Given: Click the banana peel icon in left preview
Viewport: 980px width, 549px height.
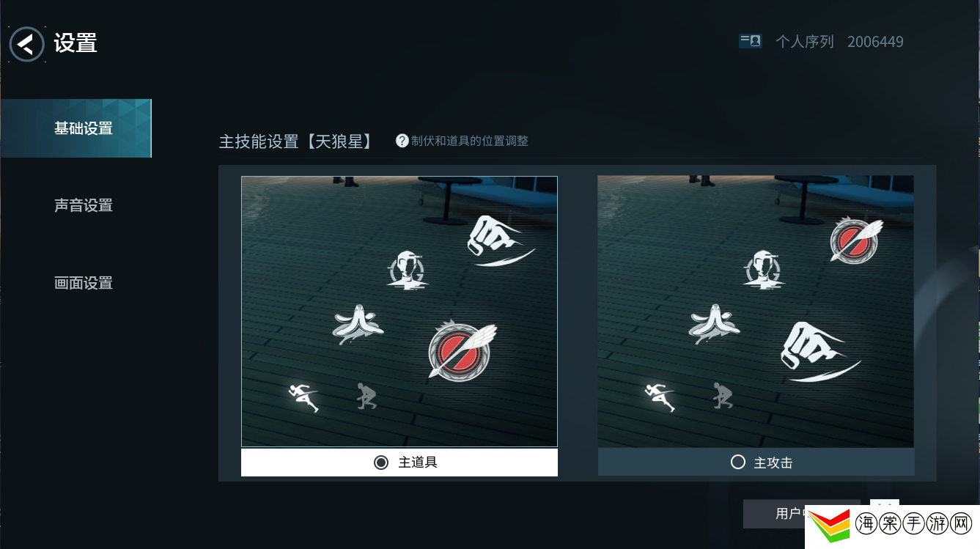Looking at the screenshot, I should 357,324.
